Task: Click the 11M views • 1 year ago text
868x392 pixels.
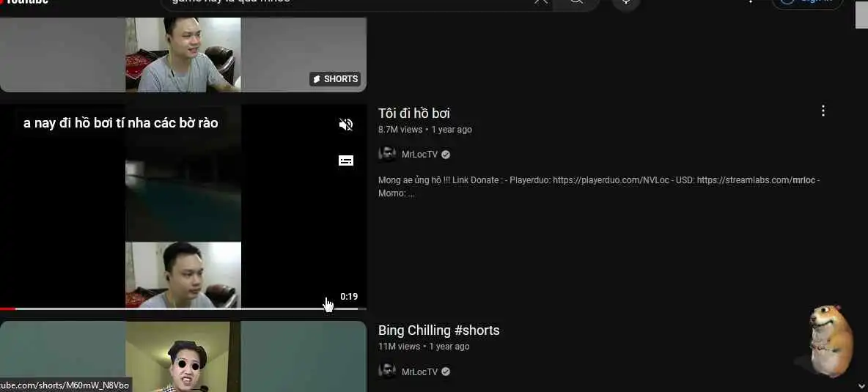Action: pyautogui.click(x=424, y=347)
